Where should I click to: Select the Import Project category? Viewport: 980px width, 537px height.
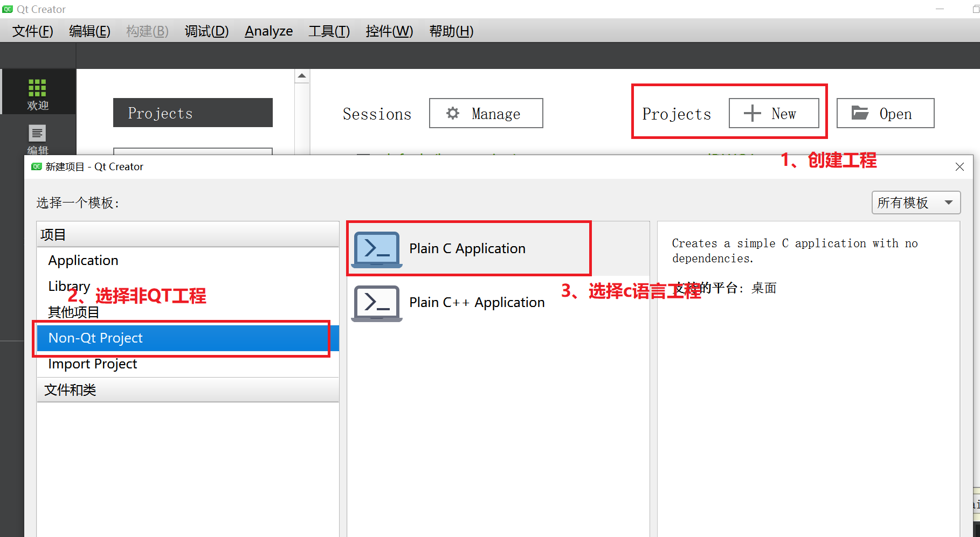click(x=92, y=364)
